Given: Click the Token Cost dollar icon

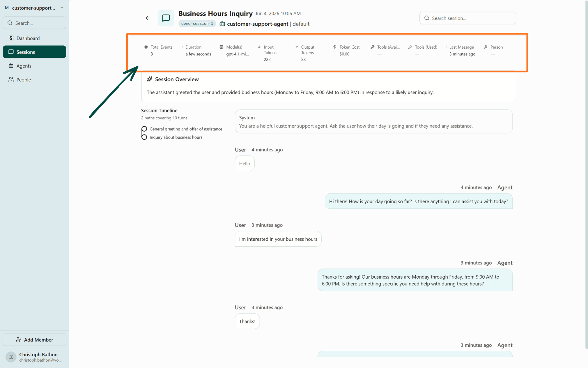Looking at the screenshot, I should (334, 47).
